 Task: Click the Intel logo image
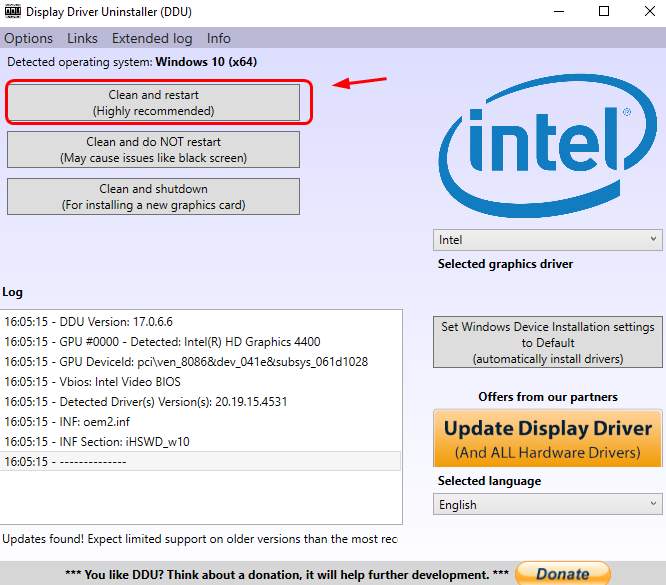[547, 146]
